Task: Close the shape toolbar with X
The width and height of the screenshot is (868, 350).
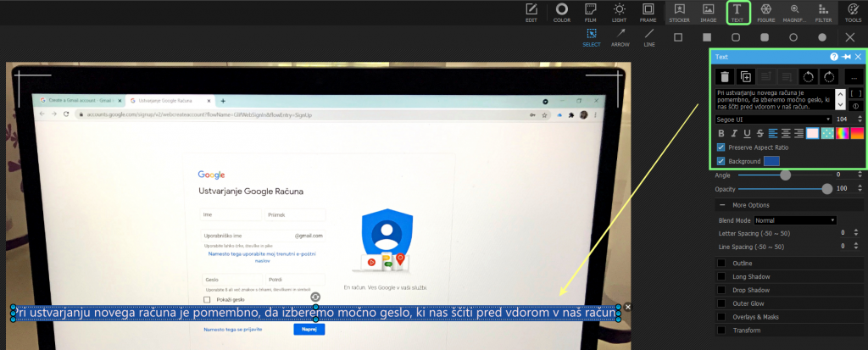Action: point(850,37)
